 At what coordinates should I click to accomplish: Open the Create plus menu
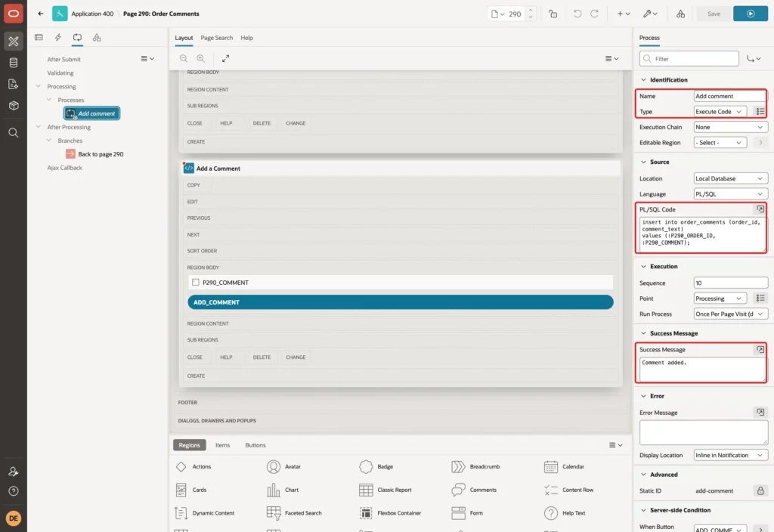(x=624, y=14)
